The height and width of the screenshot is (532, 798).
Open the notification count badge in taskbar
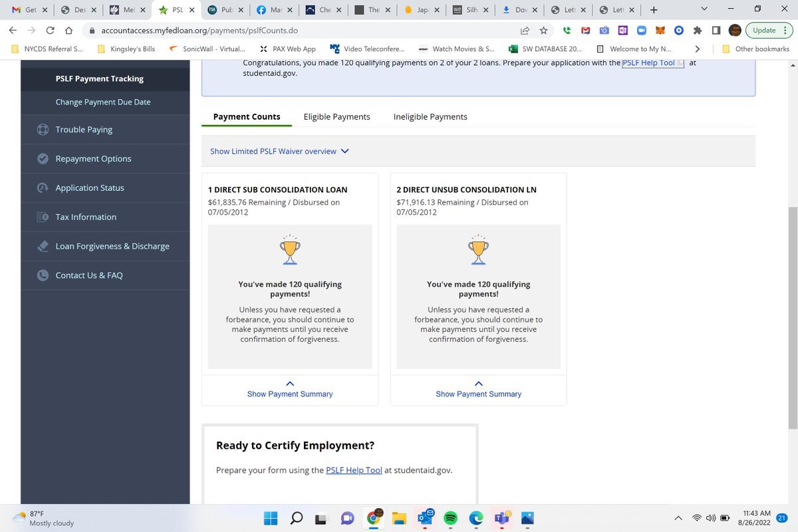click(x=782, y=518)
